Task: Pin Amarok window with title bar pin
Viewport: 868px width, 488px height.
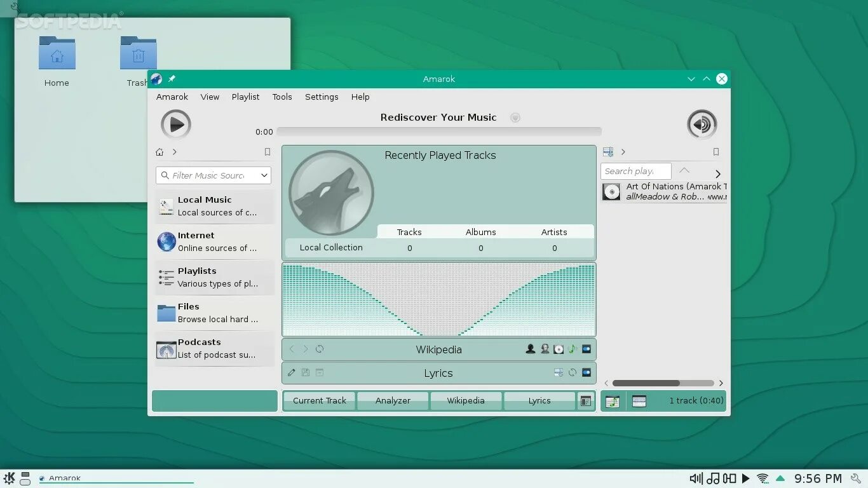Action: coord(172,79)
